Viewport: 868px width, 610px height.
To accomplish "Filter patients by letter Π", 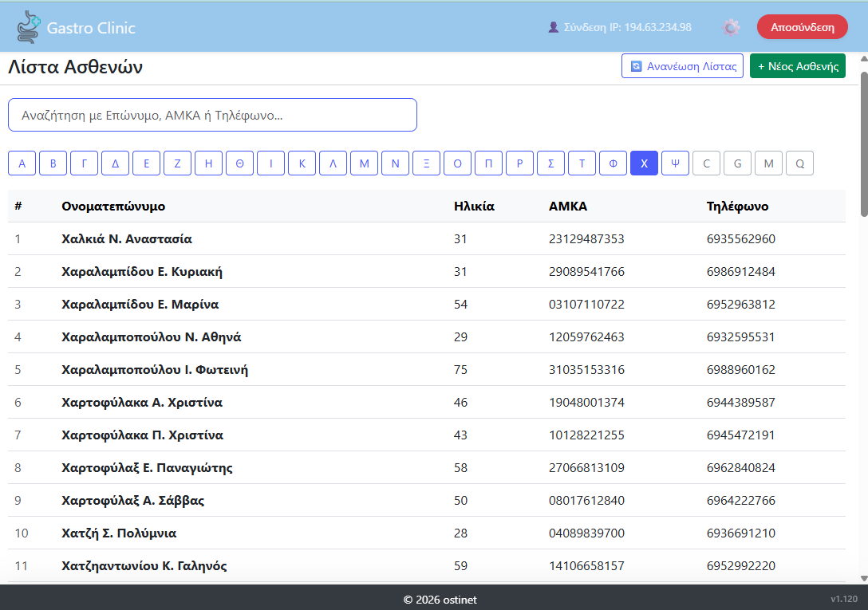I will 488,163.
